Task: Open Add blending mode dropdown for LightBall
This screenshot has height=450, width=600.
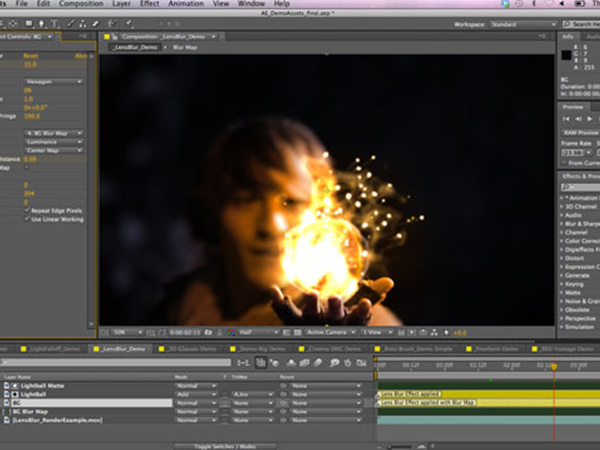Action: [x=196, y=394]
